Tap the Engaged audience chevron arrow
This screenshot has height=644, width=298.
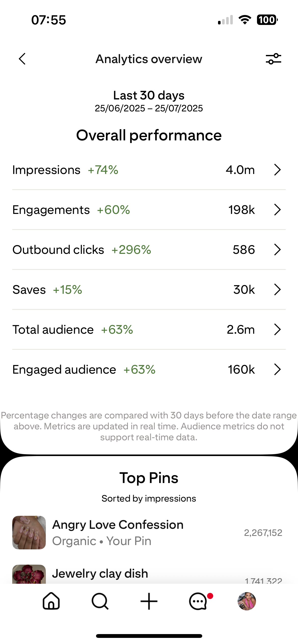click(x=277, y=370)
